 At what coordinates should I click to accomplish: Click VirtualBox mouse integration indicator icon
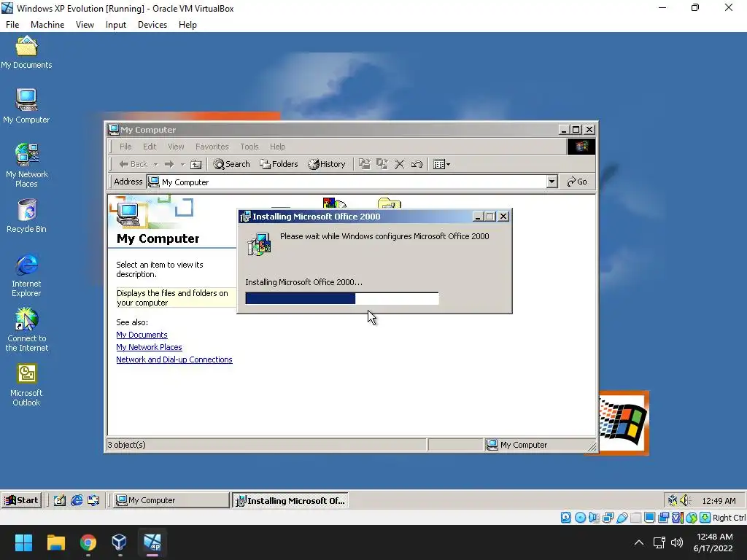(x=692, y=517)
